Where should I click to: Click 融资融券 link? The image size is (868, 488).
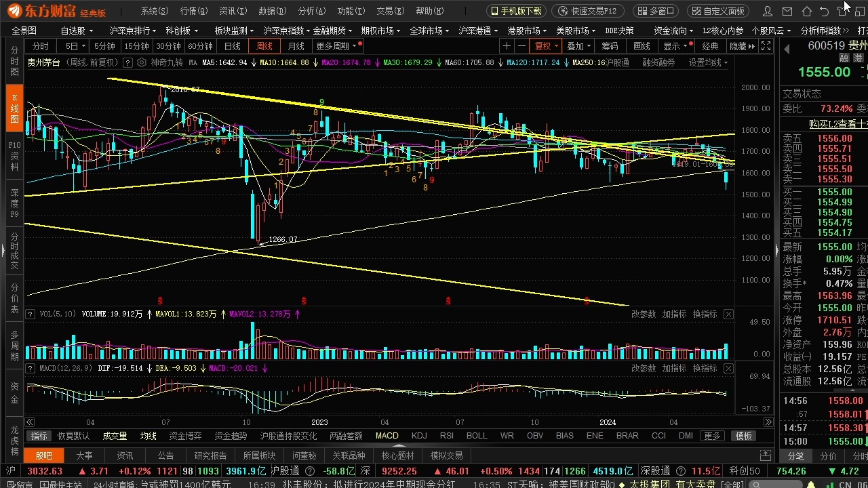(658, 62)
